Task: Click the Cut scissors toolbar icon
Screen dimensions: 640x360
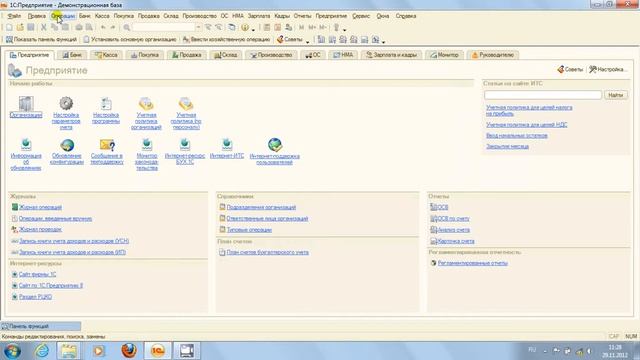Action: 43,27
